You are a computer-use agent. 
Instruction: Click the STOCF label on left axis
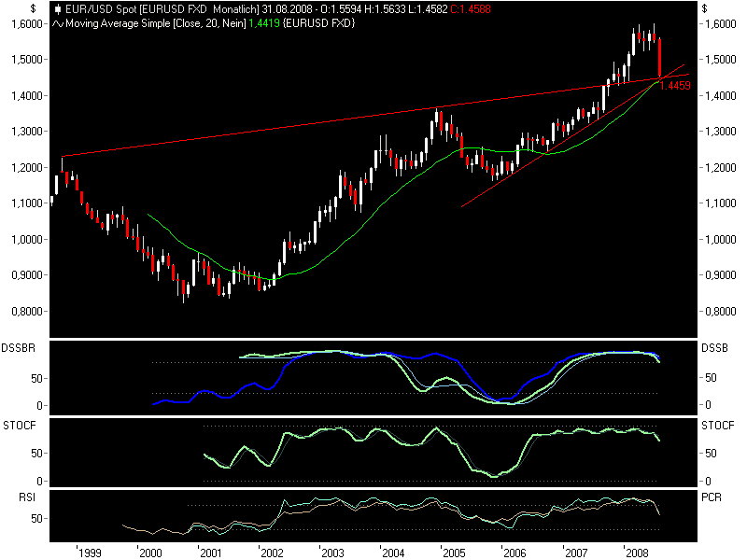[x=20, y=426]
